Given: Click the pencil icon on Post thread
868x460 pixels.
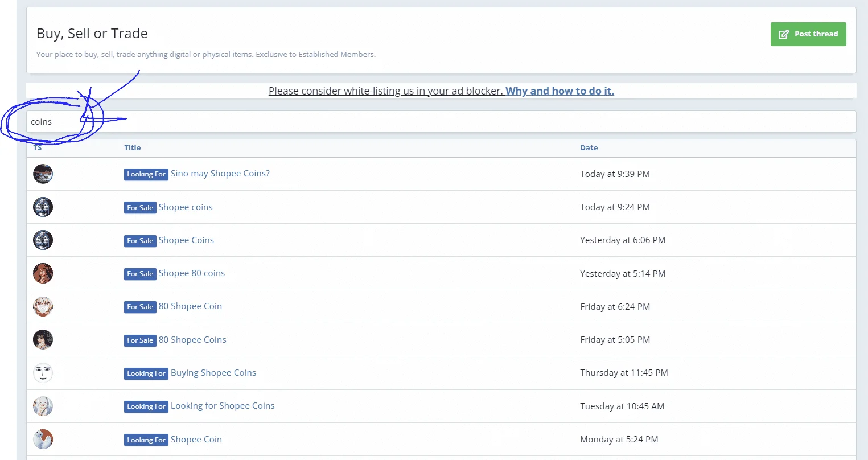Looking at the screenshot, I should click(x=784, y=34).
